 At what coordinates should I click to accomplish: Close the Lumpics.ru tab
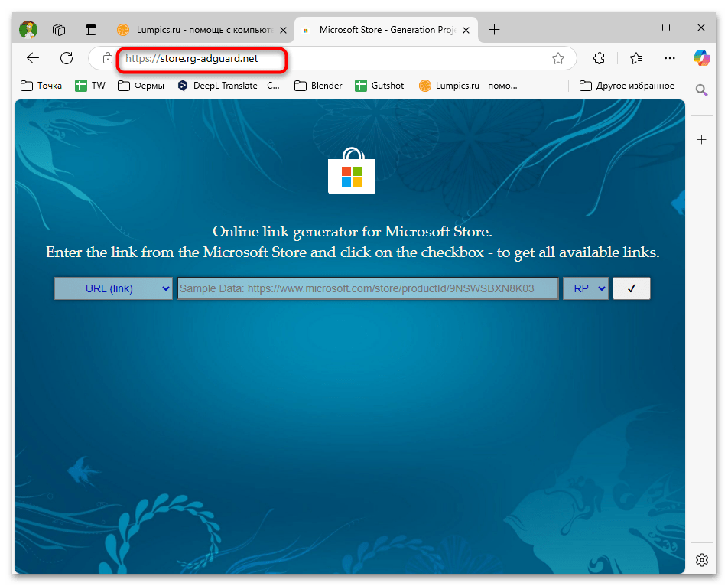tap(283, 30)
